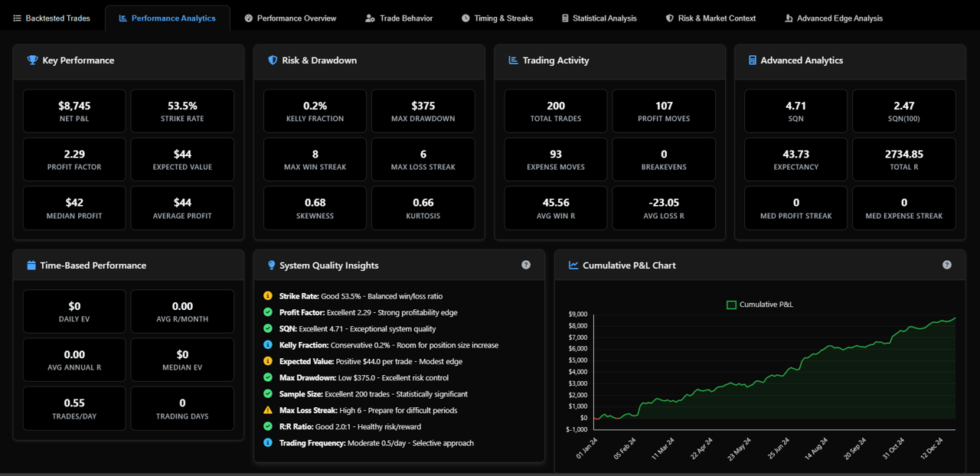Switch to the Backtested Trades tab
The image size is (980, 476).
[52, 18]
